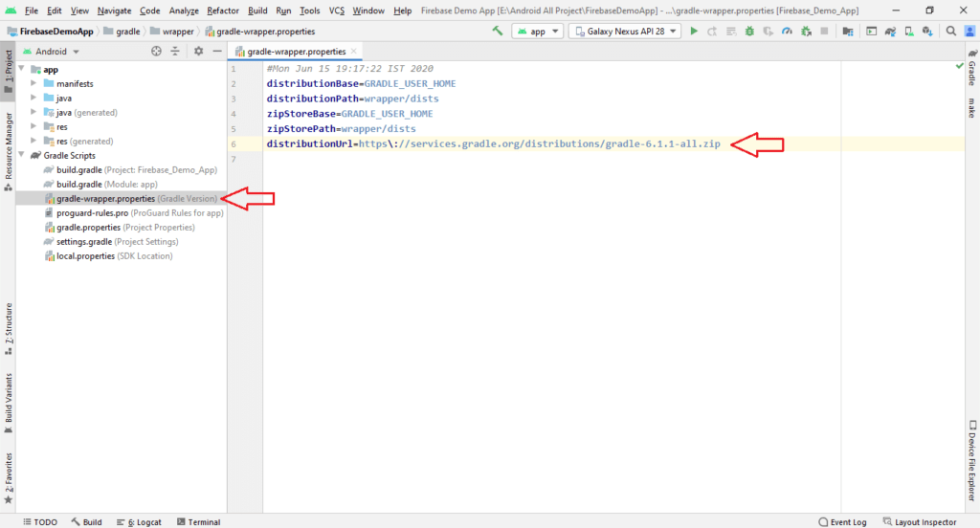Click the Collapse All icon in Project panel

(175, 52)
